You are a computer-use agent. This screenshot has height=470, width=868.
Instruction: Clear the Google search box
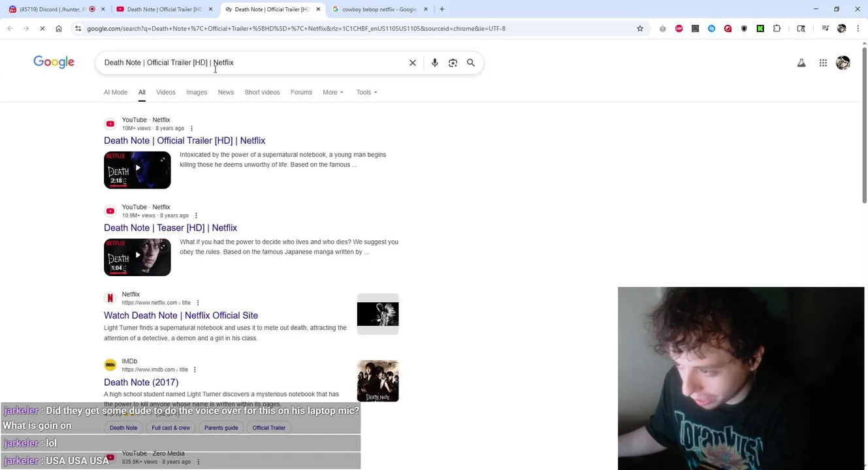point(413,63)
